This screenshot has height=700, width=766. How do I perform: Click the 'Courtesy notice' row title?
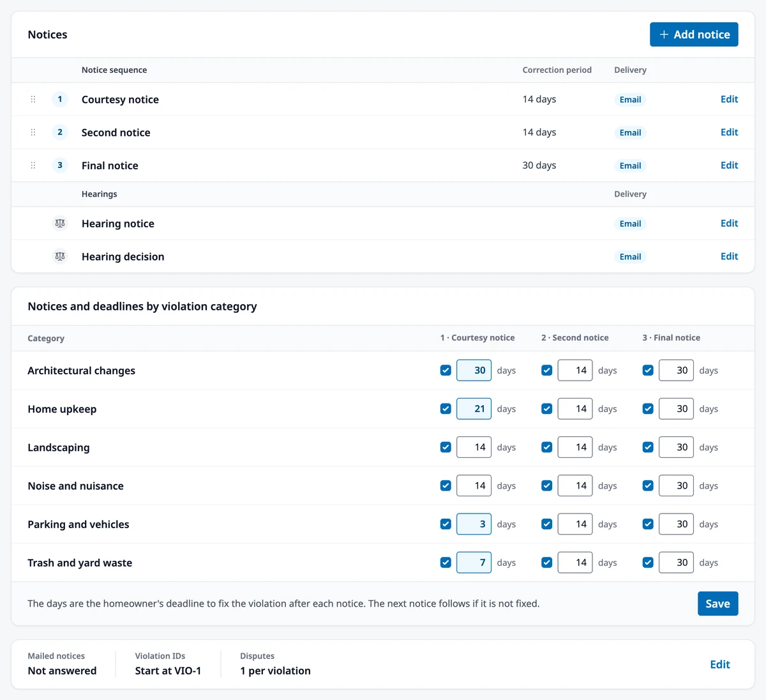[x=120, y=100]
